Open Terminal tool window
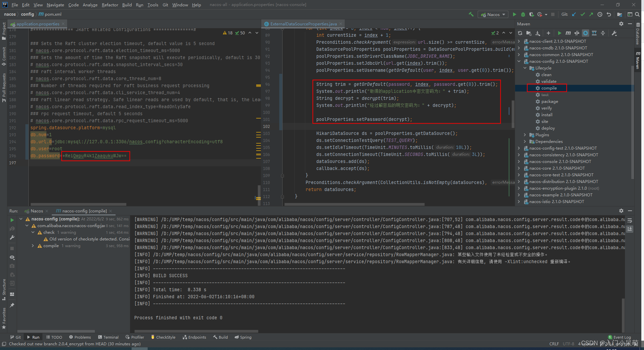Screen dimensions: 644x350 point(109,337)
